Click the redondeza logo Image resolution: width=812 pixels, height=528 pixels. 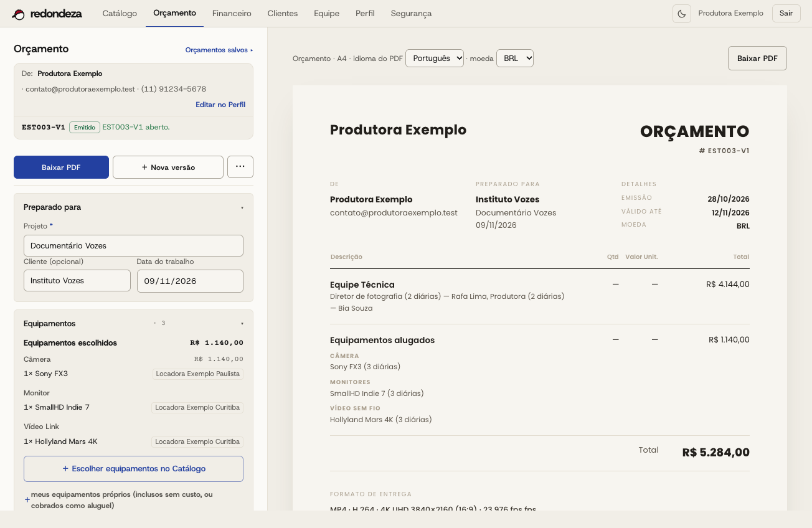click(47, 14)
